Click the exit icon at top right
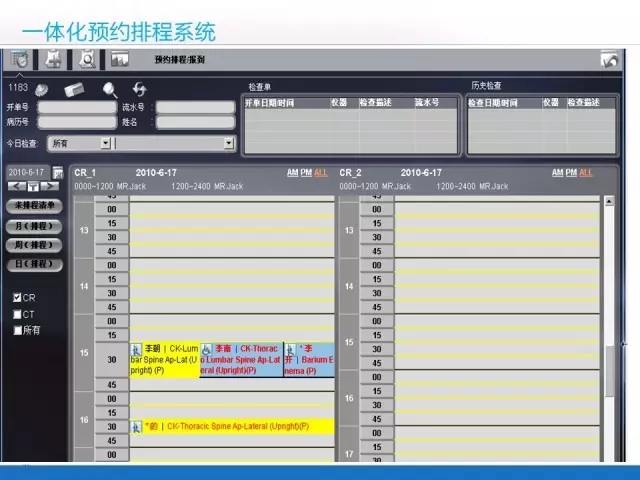Screen dimensions: 640x480 (x=608, y=60)
